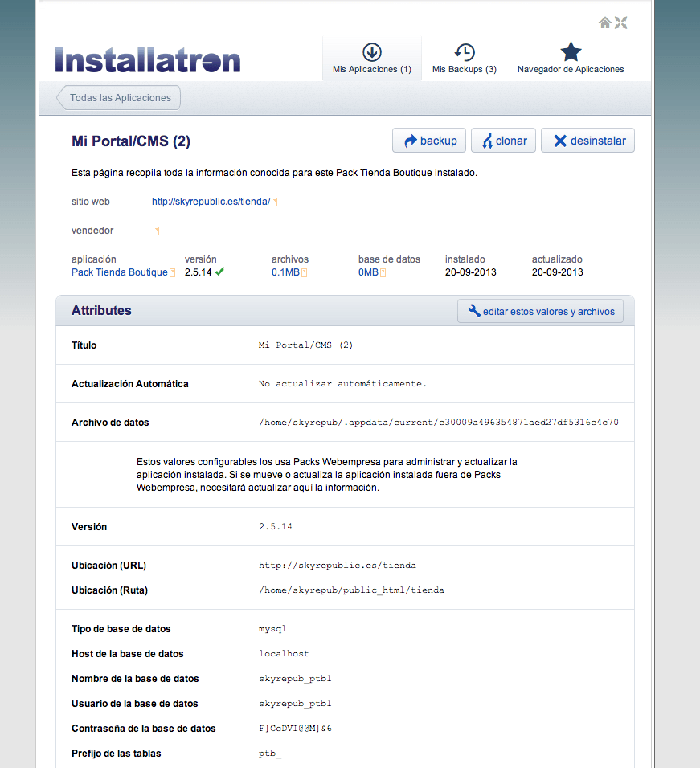Go back to Todas las Aplicaciones

pos(119,97)
